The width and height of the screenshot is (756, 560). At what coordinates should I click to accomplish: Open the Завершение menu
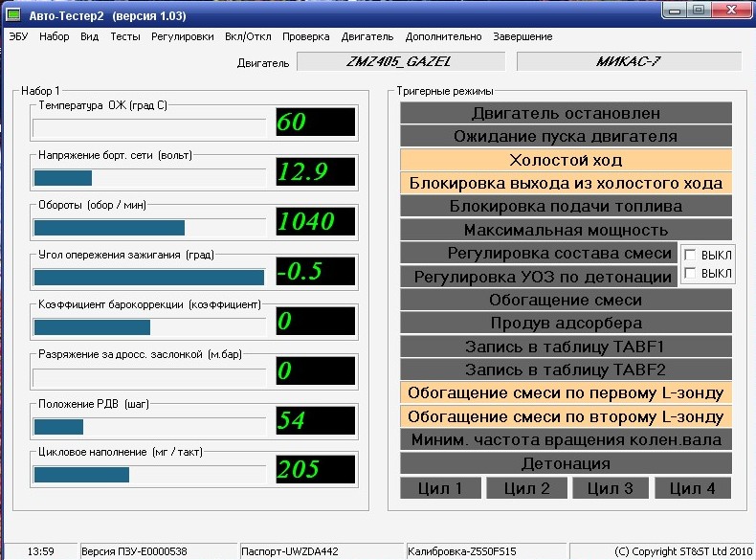pyautogui.click(x=523, y=36)
